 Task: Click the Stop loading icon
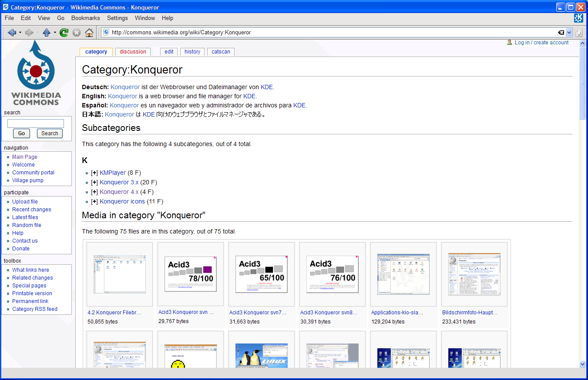77,33
